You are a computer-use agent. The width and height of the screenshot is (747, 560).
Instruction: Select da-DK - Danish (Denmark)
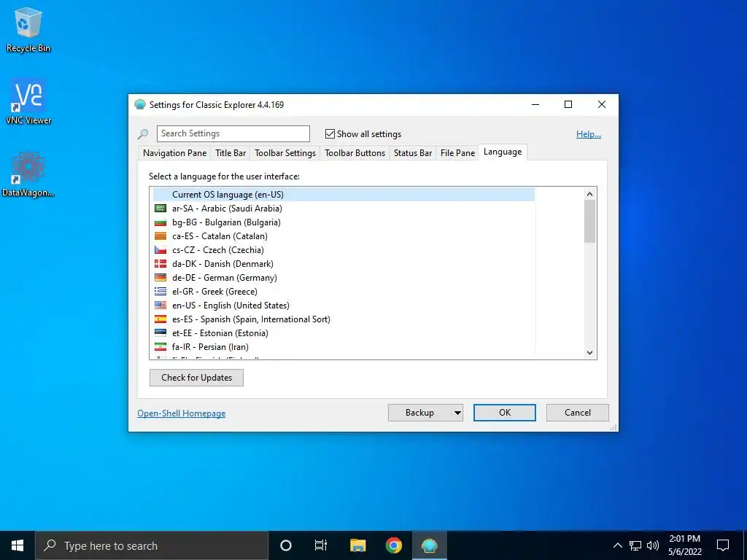344,264
